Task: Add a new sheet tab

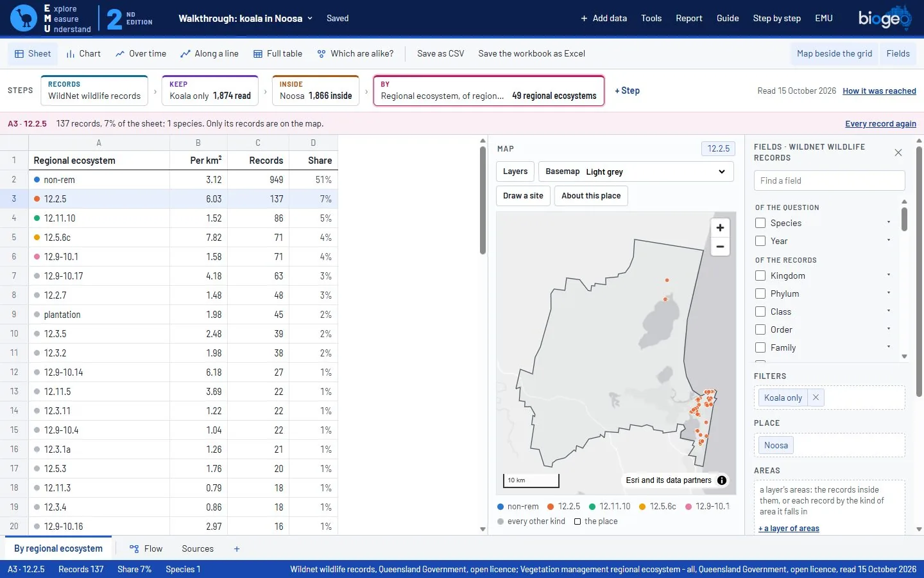Action: pos(237,549)
